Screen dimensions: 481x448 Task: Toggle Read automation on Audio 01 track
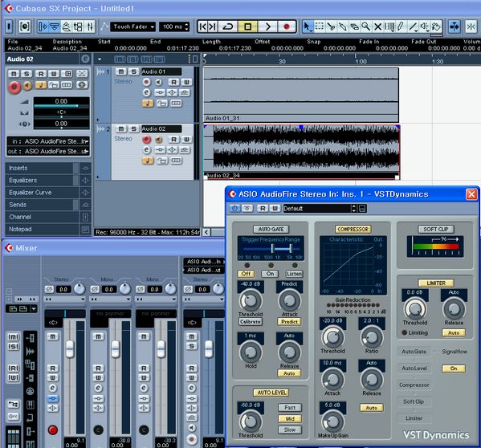tap(173, 82)
